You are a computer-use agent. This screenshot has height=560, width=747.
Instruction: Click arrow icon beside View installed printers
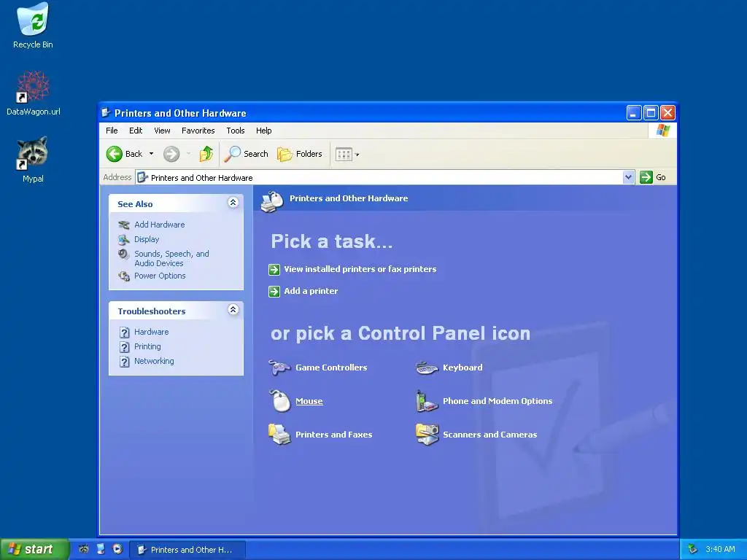[274, 270]
